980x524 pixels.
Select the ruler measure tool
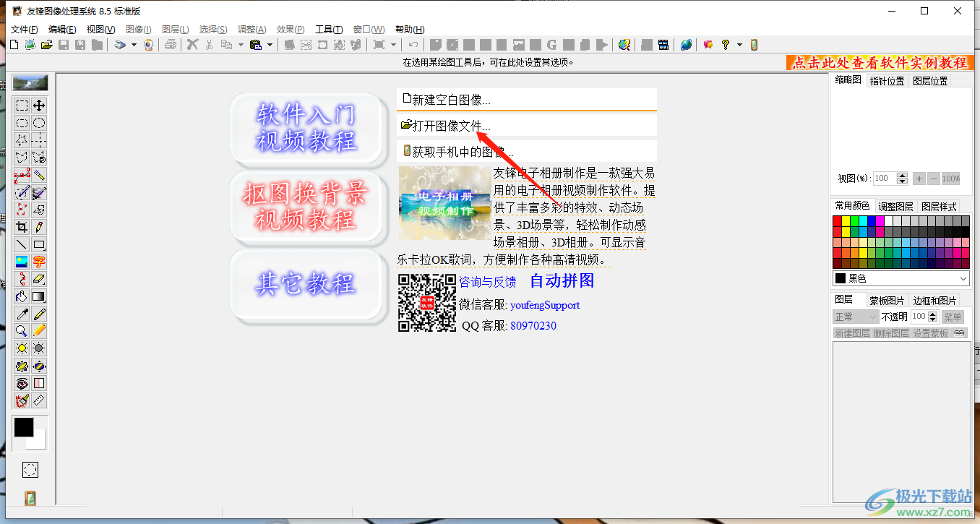(x=40, y=400)
